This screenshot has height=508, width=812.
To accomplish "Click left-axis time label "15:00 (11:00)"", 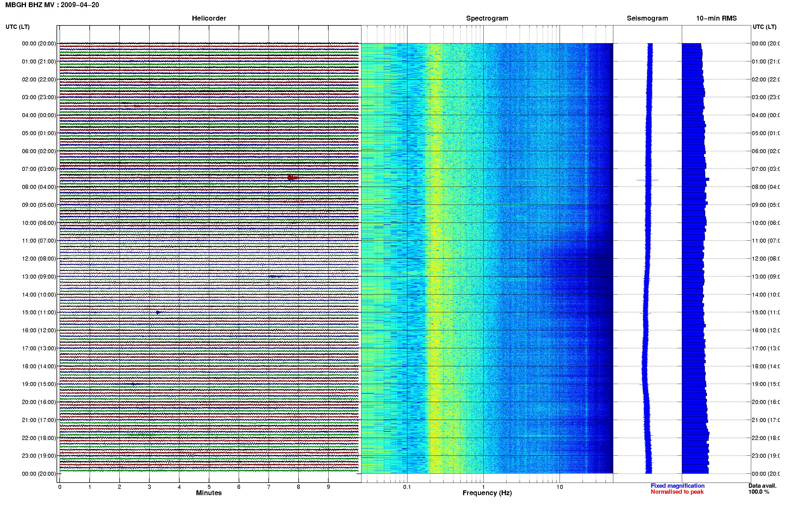I will (39, 313).
